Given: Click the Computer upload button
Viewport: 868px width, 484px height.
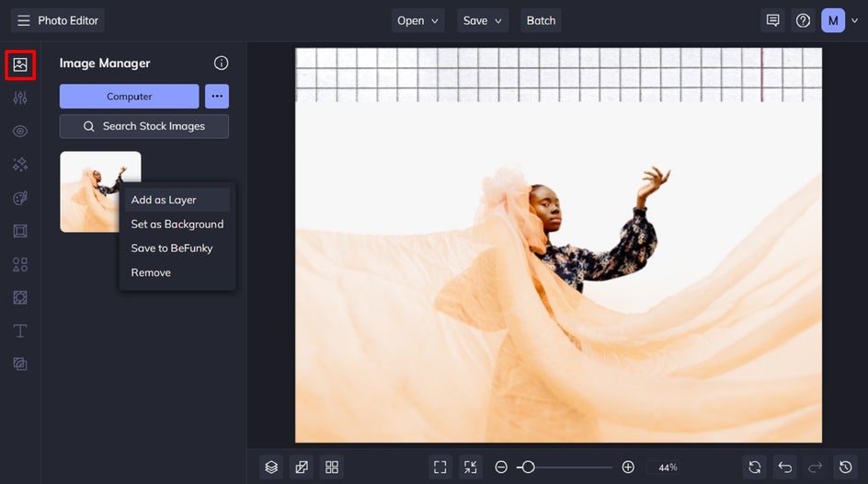Looking at the screenshot, I should pos(129,97).
